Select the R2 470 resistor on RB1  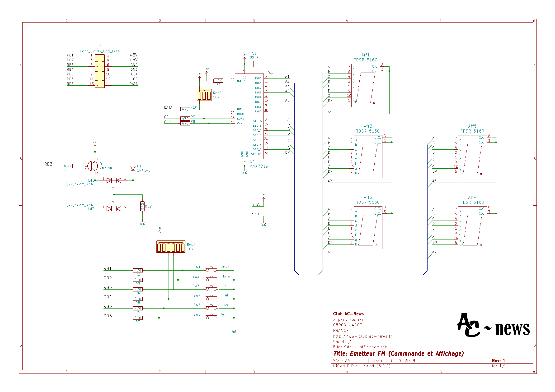point(137,271)
